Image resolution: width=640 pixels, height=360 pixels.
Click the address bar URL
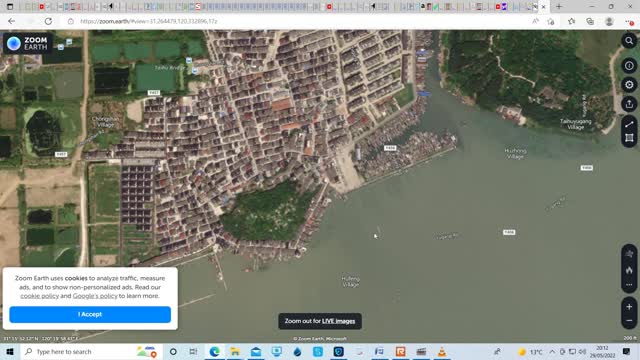[149, 21]
